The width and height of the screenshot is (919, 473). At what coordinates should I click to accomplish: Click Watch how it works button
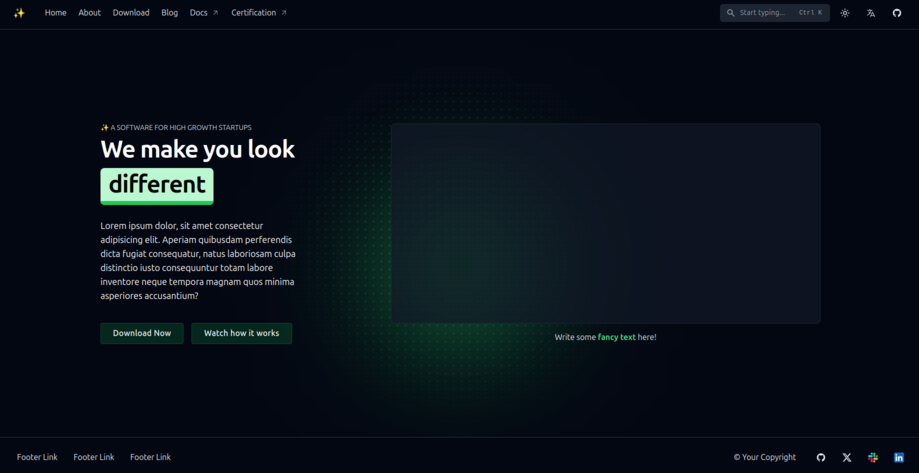[241, 334]
